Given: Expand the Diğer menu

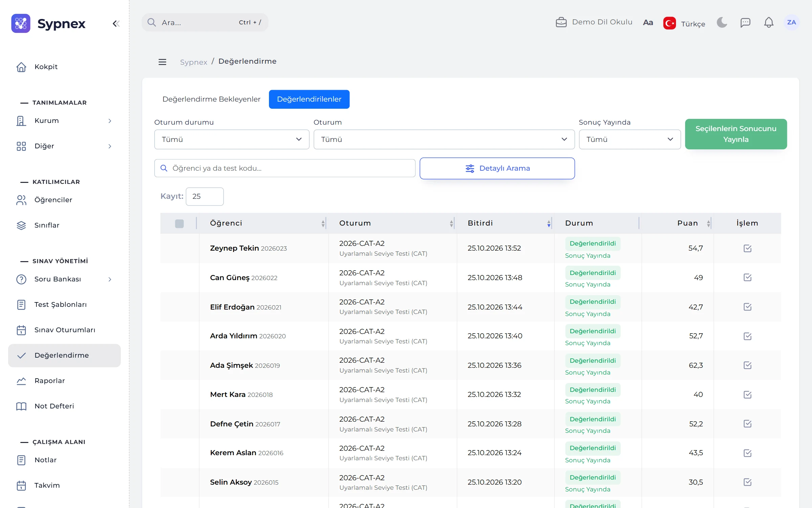Looking at the screenshot, I should (64, 146).
